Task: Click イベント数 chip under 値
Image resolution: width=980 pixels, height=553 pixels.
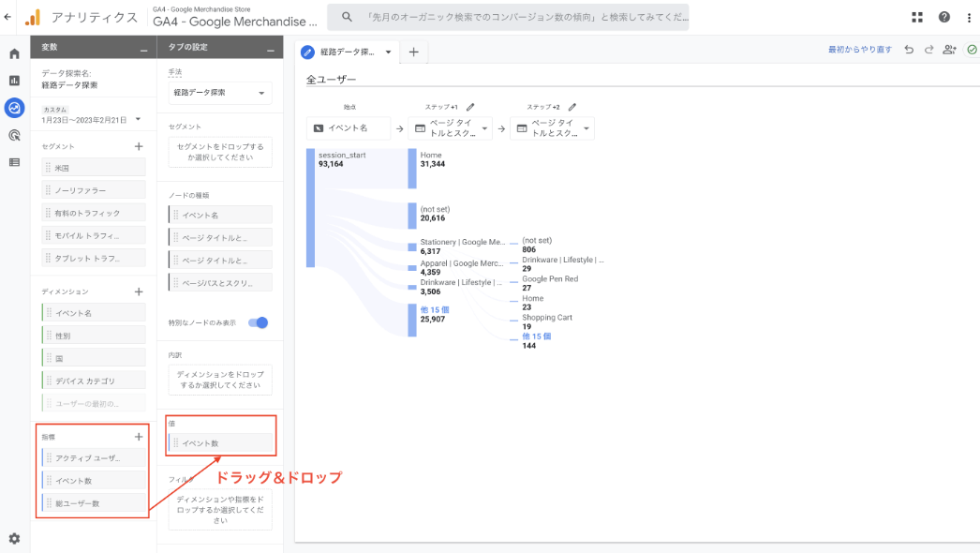Action: [x=220, y=443]
